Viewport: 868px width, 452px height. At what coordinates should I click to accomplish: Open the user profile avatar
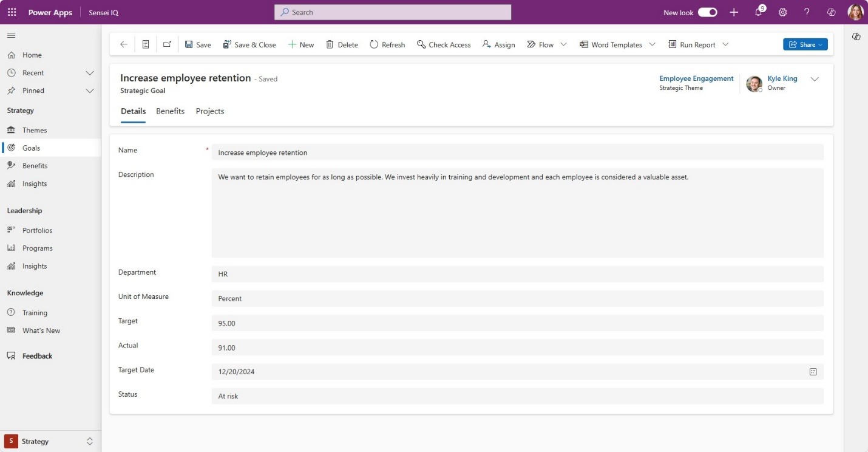coord(855,12)
